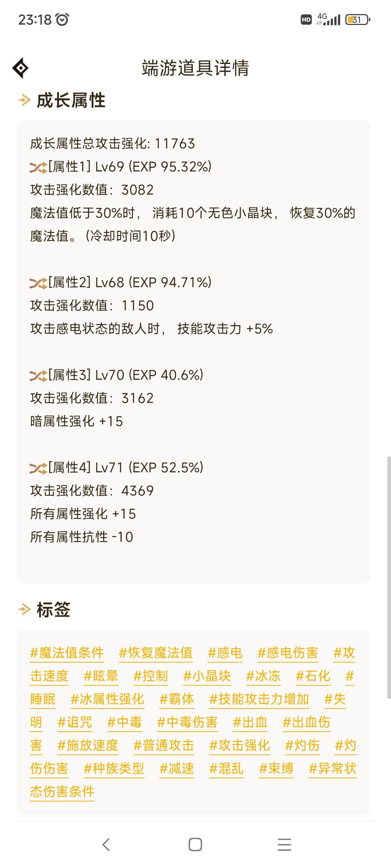
Task: Select the #感电伤害 tag link
Action: pyautogui.click(x=287, y=653)
